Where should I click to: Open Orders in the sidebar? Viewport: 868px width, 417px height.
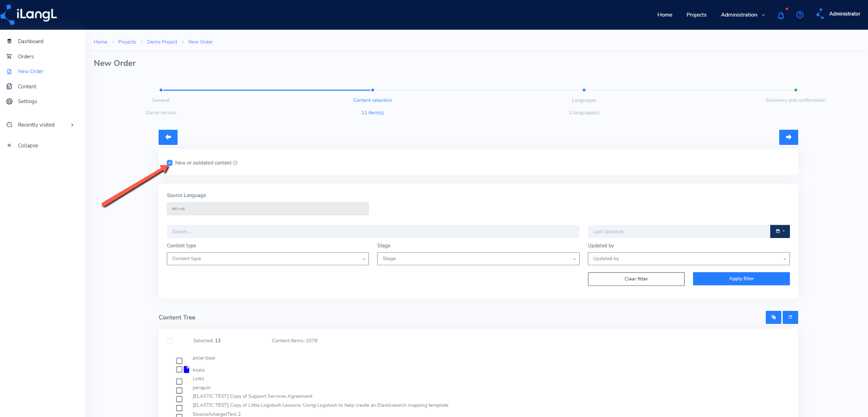coord(26,56)
